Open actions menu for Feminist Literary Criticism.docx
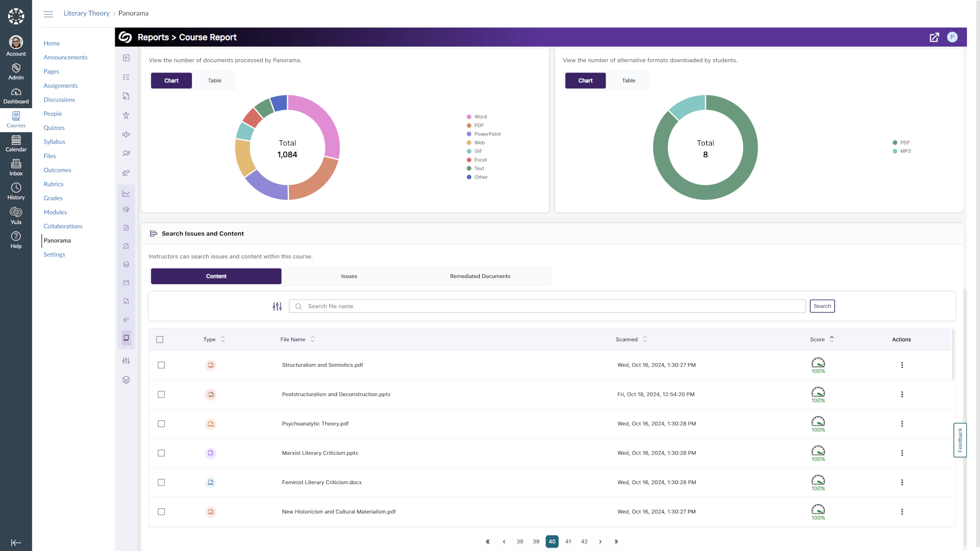Viewport: 980px width, 551px height. click(x=902, y=482)
